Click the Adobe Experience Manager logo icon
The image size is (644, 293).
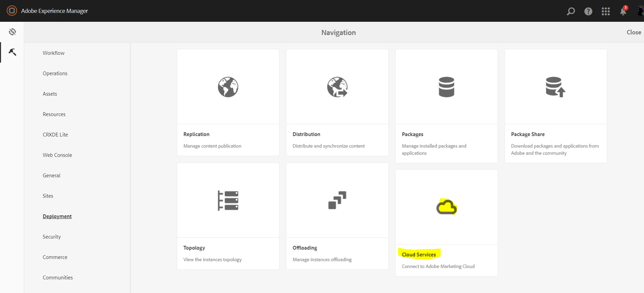12,11
